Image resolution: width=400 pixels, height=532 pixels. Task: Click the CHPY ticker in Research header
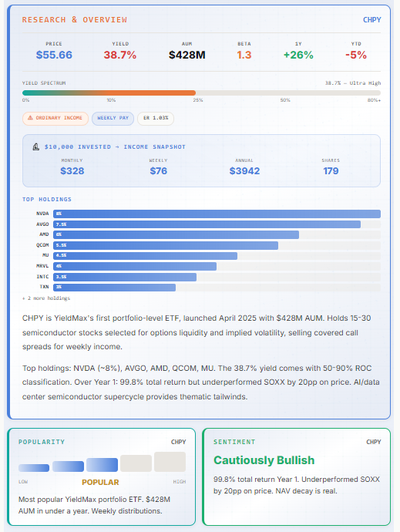pyautogui.click(x=371, y=20)
